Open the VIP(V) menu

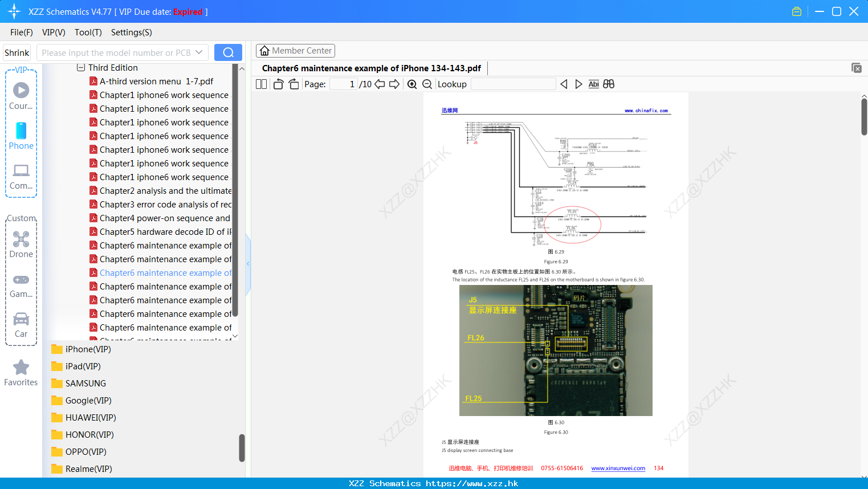pyautogui.click(x=54, y=32)
